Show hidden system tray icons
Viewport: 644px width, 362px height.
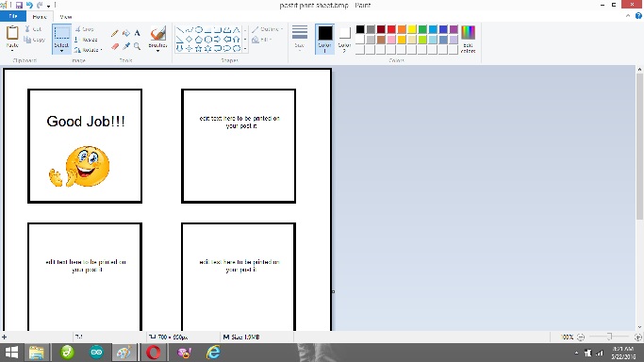576,353
